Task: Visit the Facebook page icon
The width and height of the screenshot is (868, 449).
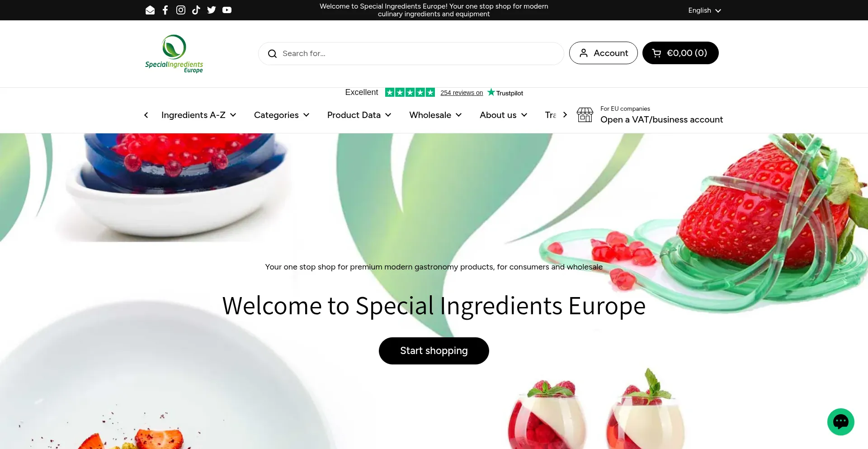Action: (x=165, y=10)
